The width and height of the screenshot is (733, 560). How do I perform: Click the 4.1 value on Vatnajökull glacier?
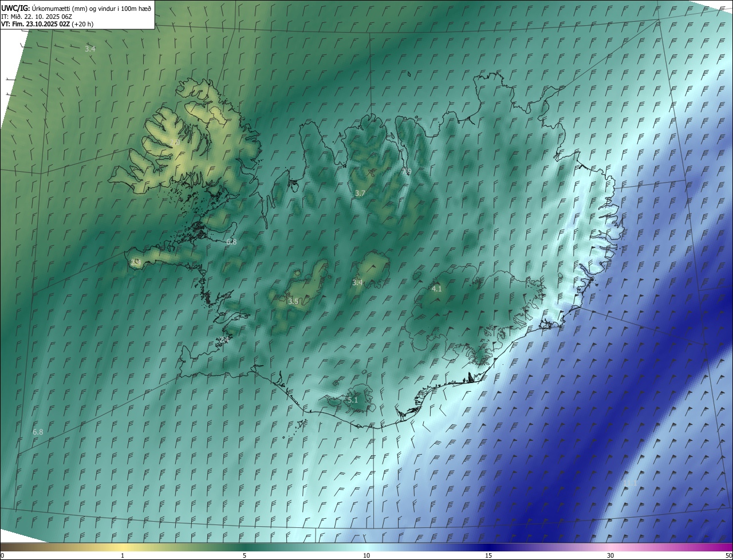click(x=436, y=289)
